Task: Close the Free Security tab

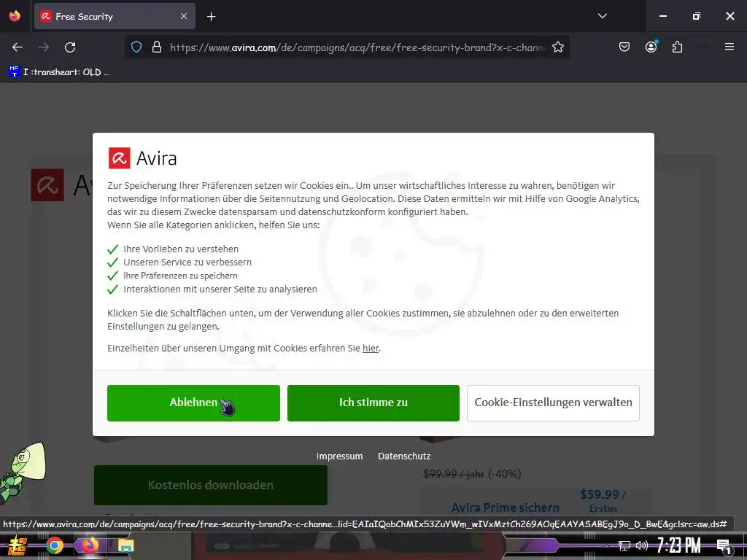Action: 184,16
